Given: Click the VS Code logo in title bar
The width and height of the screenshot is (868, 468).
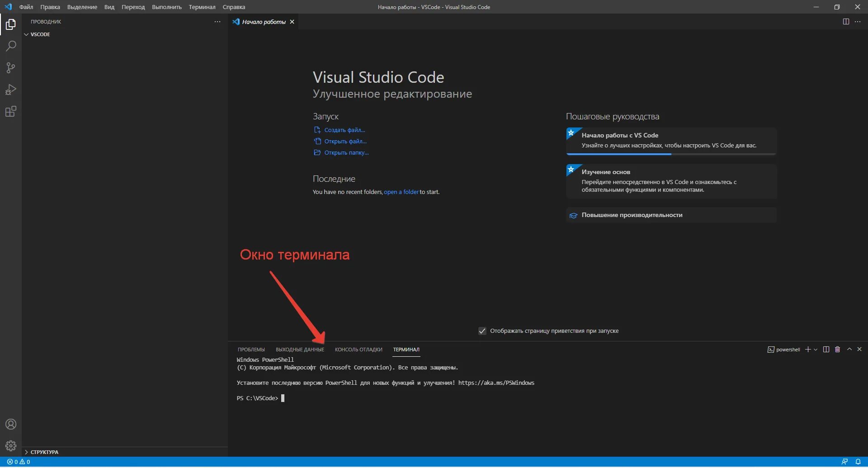Looking at the screenshot, I should click(8, 7).
